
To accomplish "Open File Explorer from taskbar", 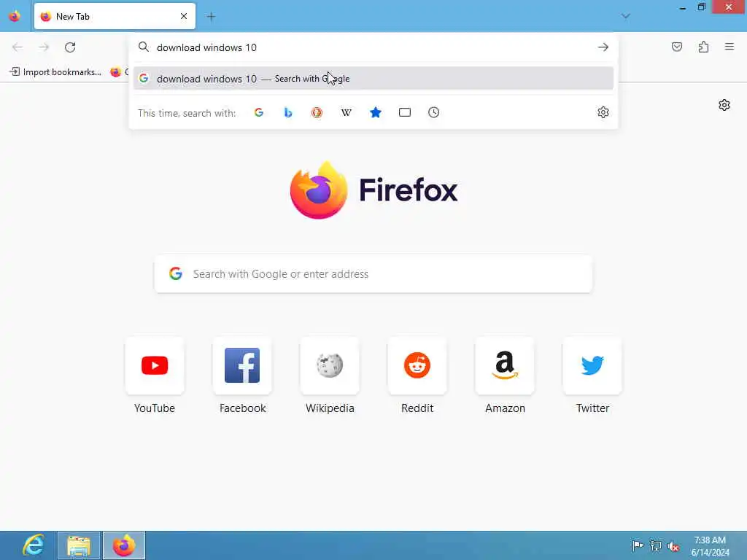I will [x=79, y=545].
